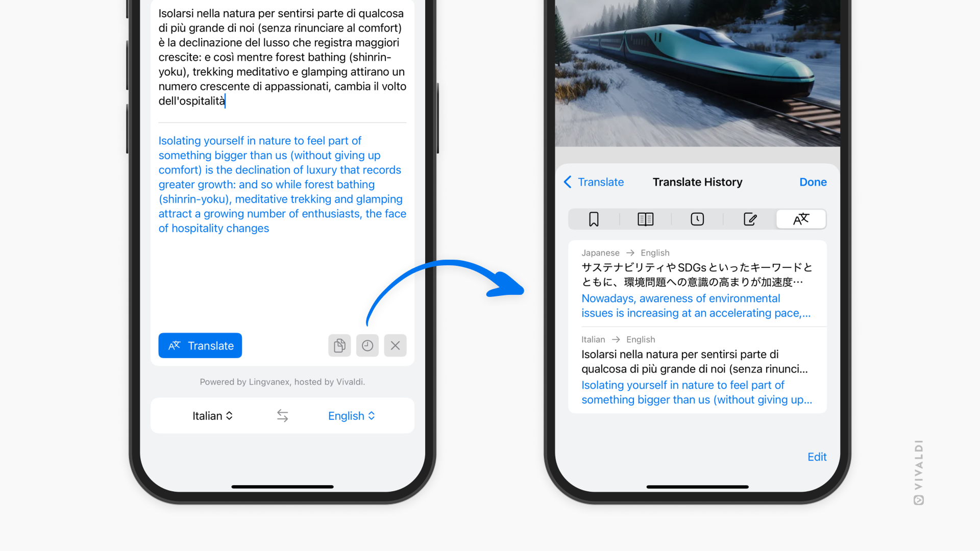The height and width of the screenshot is (551, 980).
Task: Select the Translate History tab label
Action: click(697, 182)
